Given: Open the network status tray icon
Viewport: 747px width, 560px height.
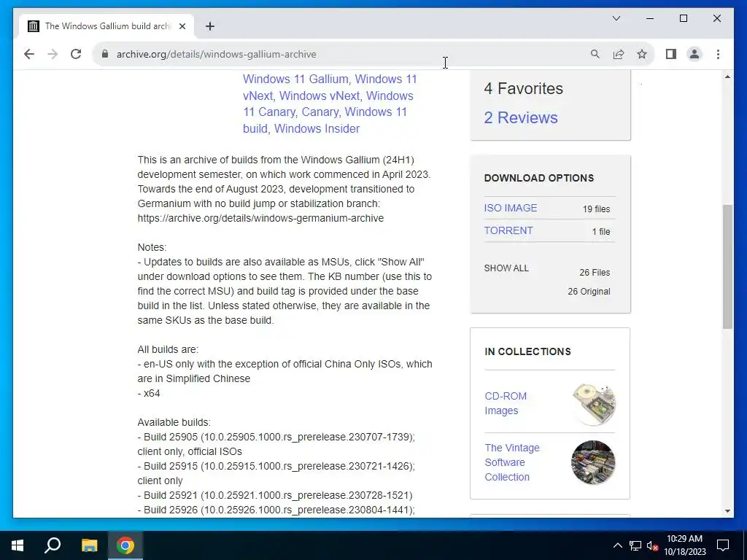Looking at the screenshot, I should [635, 545].
